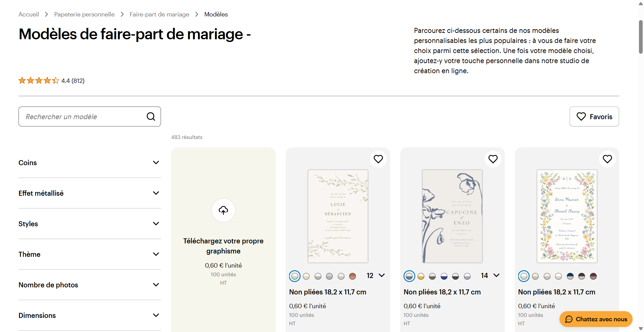This screenshot has height=332, width=644.
Task: Choose navy-blue swatch on Capucine design
Action: (444, 276)
